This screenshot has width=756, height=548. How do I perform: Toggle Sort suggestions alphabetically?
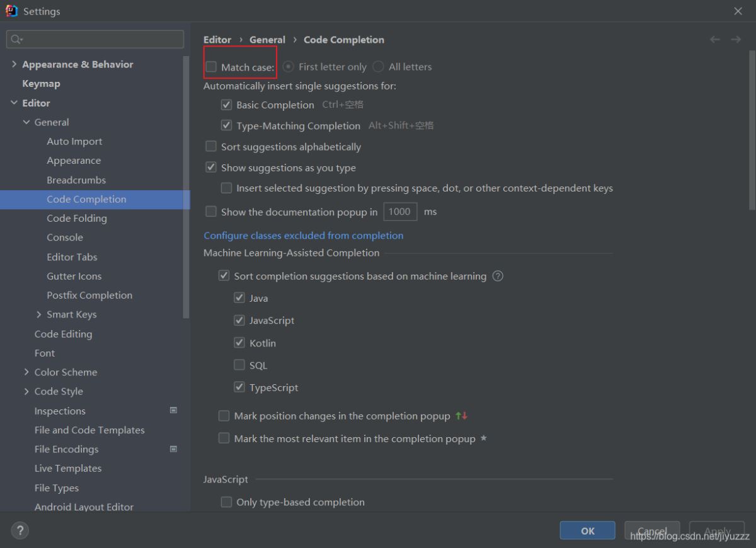click(x=211, y=147)
